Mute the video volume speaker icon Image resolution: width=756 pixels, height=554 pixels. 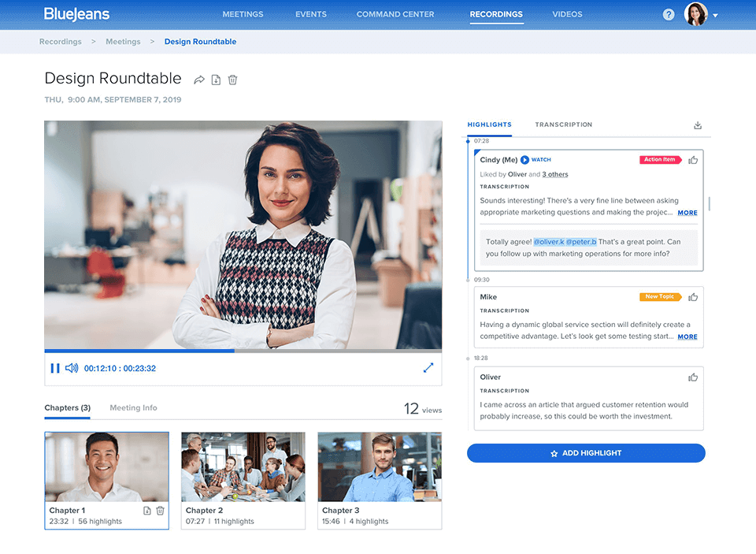pos(72,368)
